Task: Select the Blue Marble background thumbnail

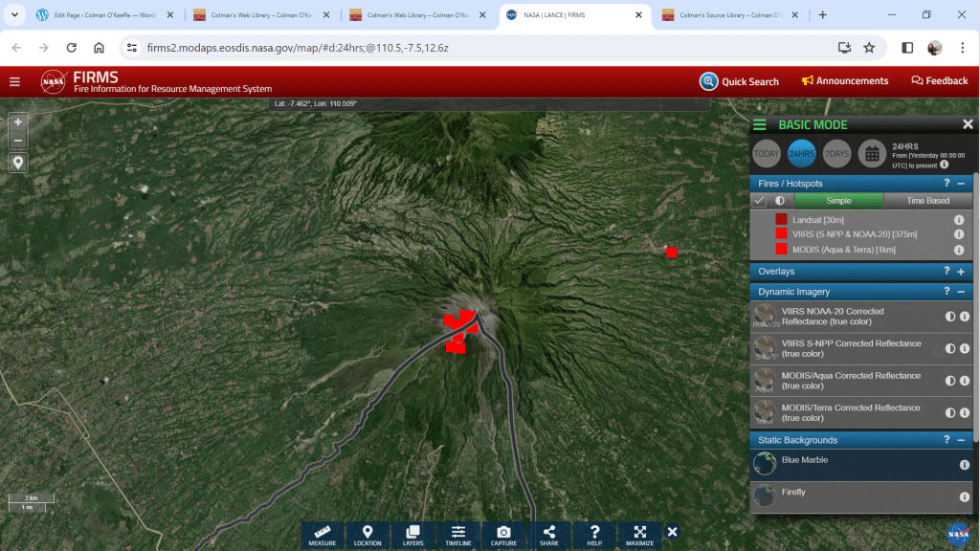Action: click(x=765, y=464)
